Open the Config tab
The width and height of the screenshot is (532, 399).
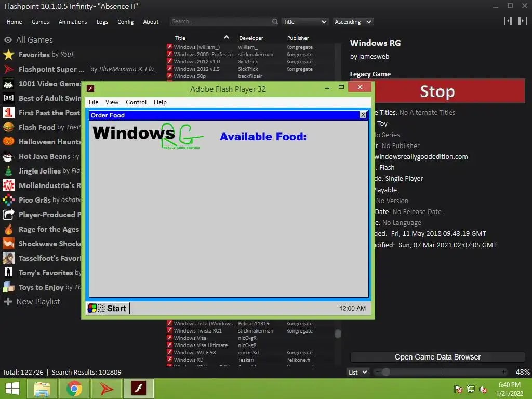pos(126,22)
